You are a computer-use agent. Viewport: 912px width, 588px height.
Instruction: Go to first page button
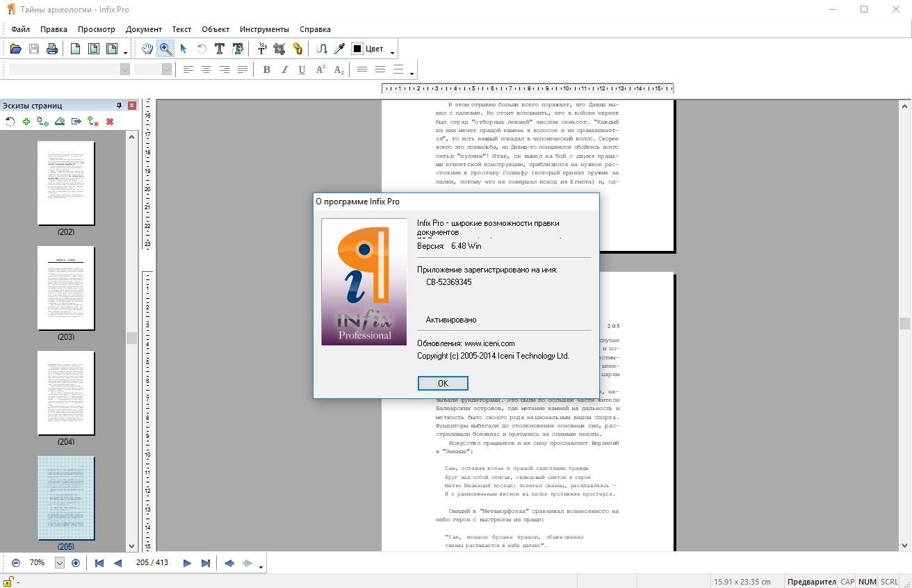pos(99,563)
